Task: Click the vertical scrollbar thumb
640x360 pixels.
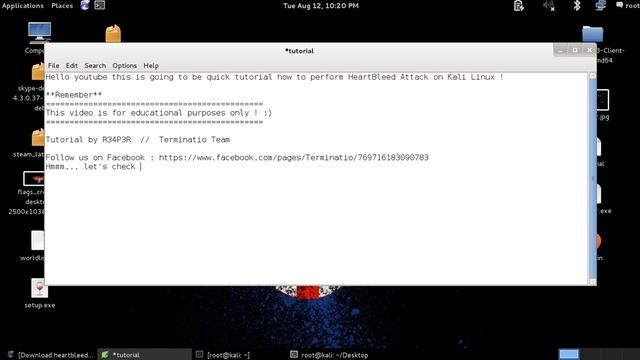Action: (x=593, y=179)
